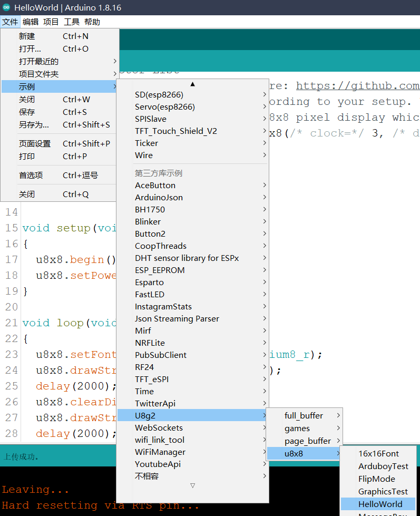420x516 pixels.
Task: Open InstagramStats examples submenu
Action: 193,307
